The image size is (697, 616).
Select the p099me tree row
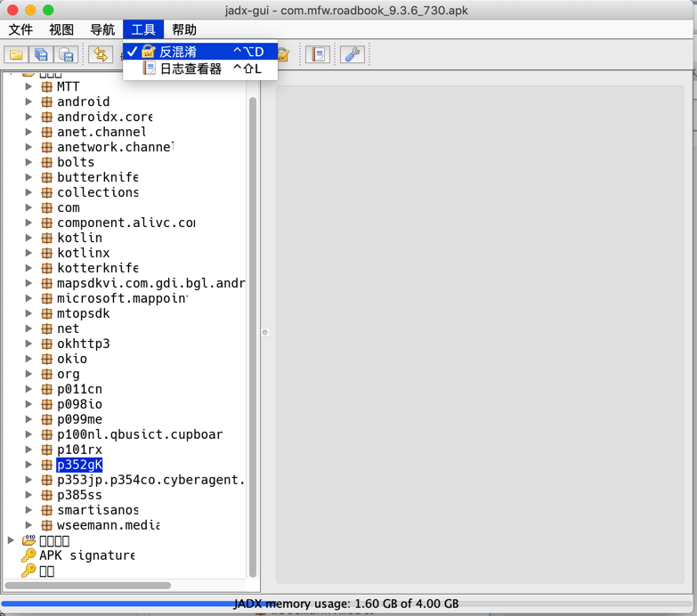[79, 419]
